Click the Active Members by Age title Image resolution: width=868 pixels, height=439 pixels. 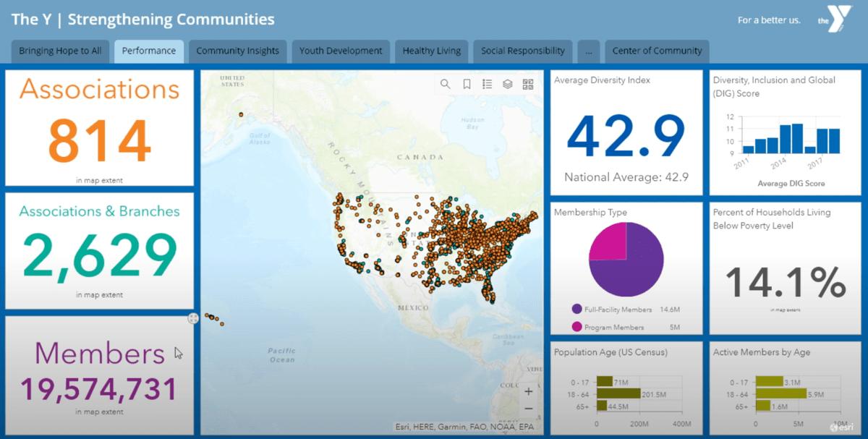(762, 352)
